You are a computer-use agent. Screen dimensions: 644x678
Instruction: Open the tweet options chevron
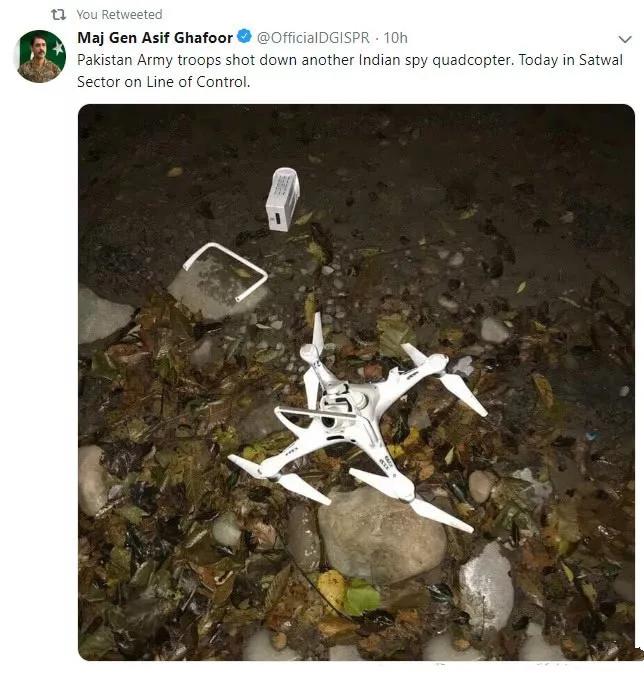[625, 39]
